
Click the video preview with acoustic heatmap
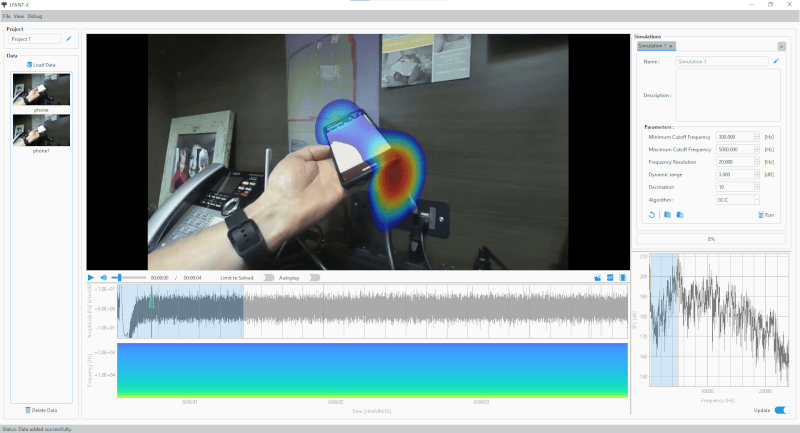358,152
